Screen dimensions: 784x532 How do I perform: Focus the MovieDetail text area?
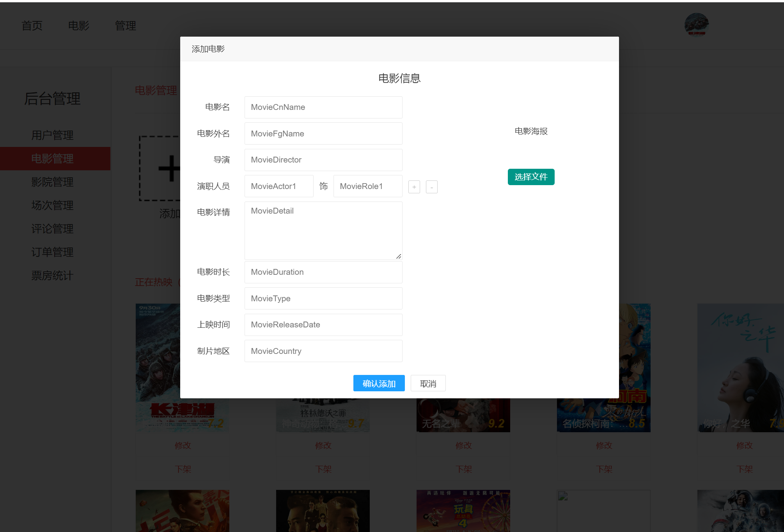[x=323, y=231]
